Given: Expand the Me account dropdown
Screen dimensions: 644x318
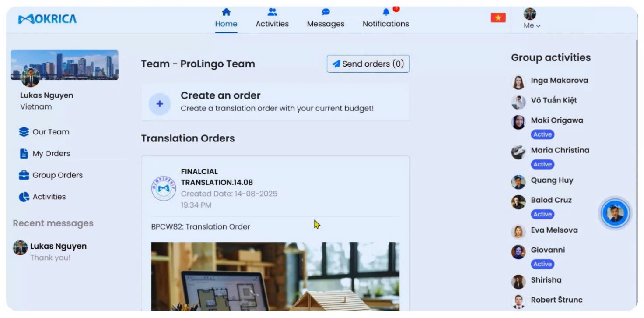Looking at the screenshot, I should (532, 19).
